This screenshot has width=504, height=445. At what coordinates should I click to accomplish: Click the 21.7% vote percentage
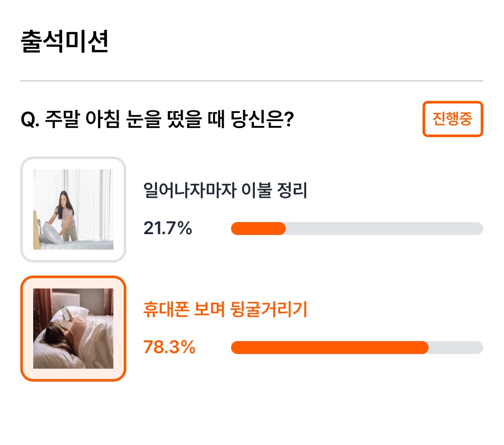[x=167, y=228]
